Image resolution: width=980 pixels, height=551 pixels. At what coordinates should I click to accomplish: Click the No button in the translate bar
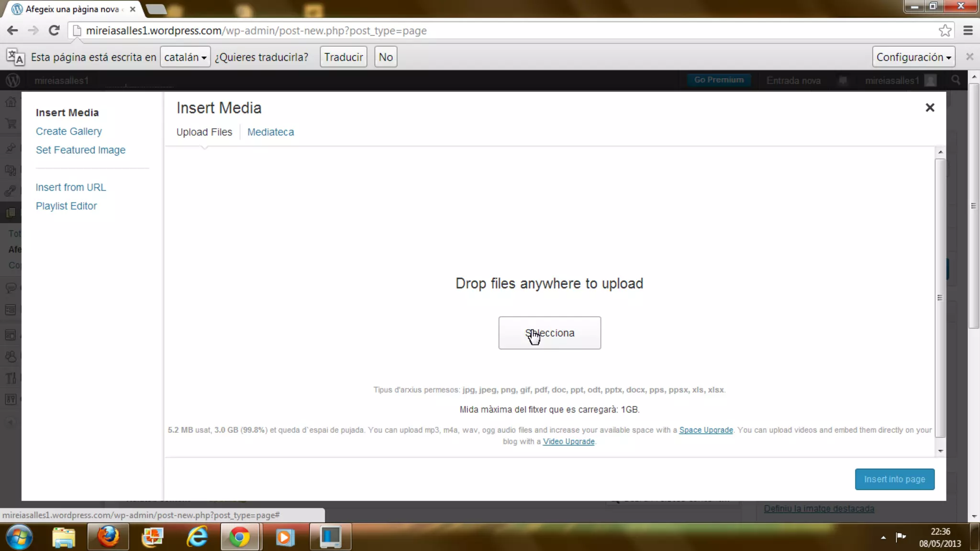(386, 57)
